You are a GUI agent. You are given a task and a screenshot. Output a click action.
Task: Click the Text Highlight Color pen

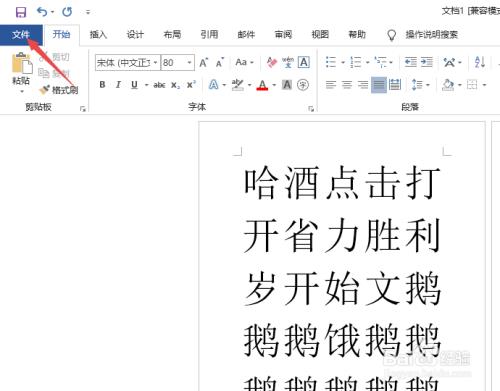pos(238,85)
